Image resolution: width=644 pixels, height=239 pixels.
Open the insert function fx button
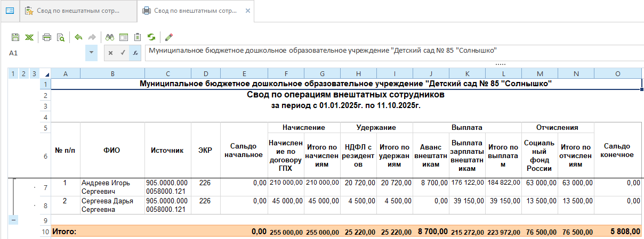(135, 53)
